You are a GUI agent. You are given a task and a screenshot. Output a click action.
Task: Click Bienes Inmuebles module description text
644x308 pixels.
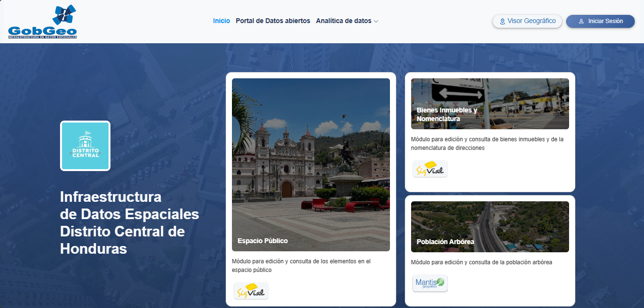coord(487,144)
